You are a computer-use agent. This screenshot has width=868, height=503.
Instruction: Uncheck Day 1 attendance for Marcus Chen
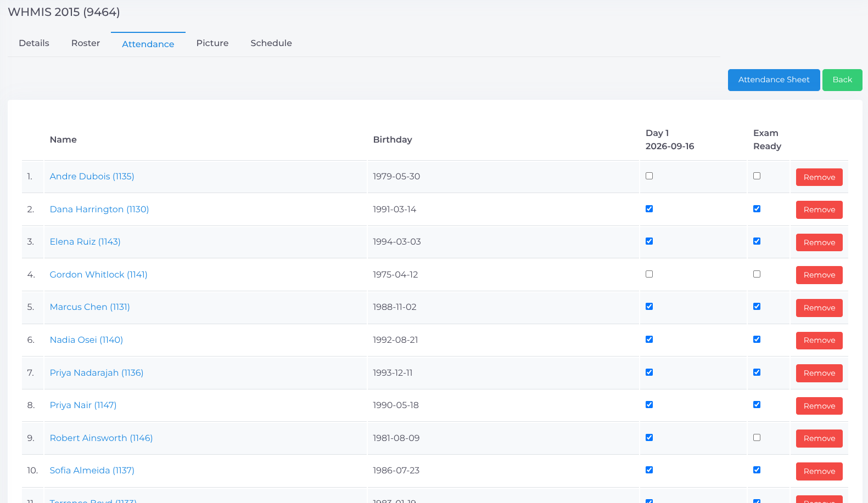coord(649,307)
